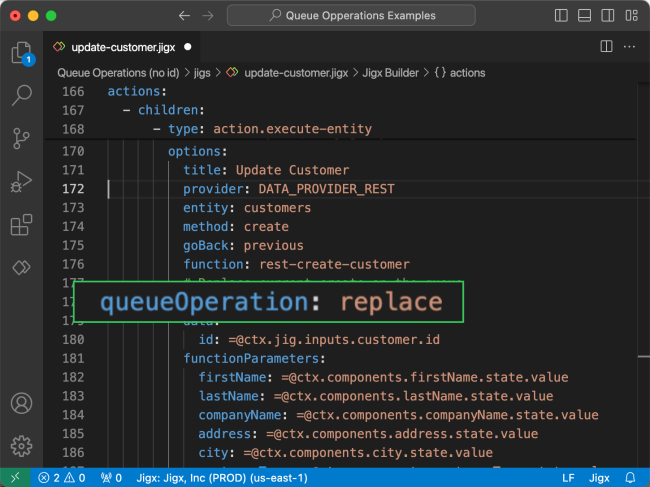
Task: Expand the jigs breadcrumb folder
Action: (x=199, y=72)
